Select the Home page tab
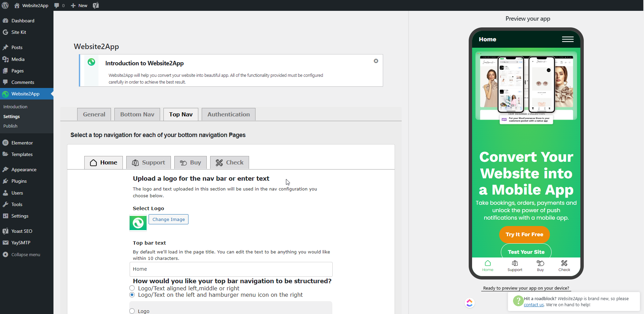The width and height of the screenshot is (644, 314). pyautogui.click(x=104, y=162)
